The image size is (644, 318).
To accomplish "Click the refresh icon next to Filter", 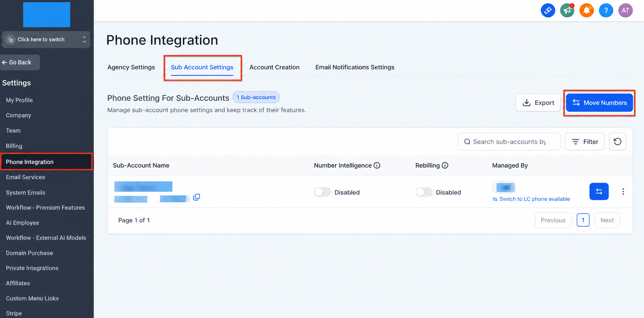I will (x=617, y=141).
